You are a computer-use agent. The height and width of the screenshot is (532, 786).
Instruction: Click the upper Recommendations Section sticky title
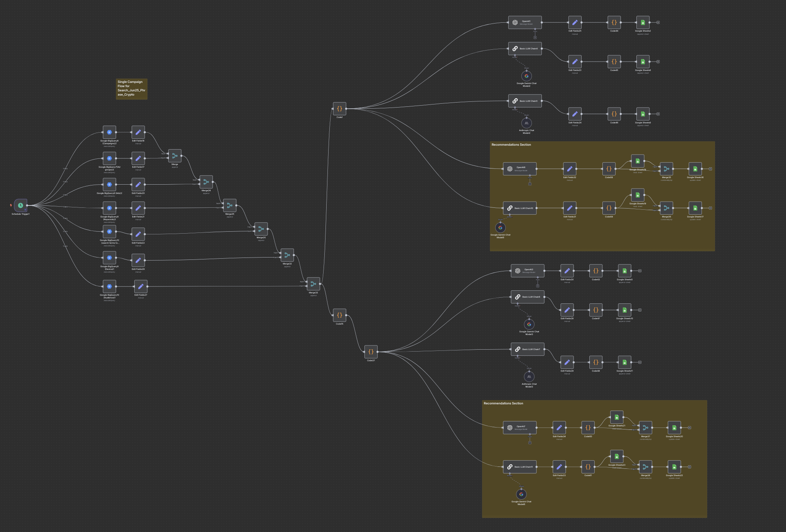point(511,145)
